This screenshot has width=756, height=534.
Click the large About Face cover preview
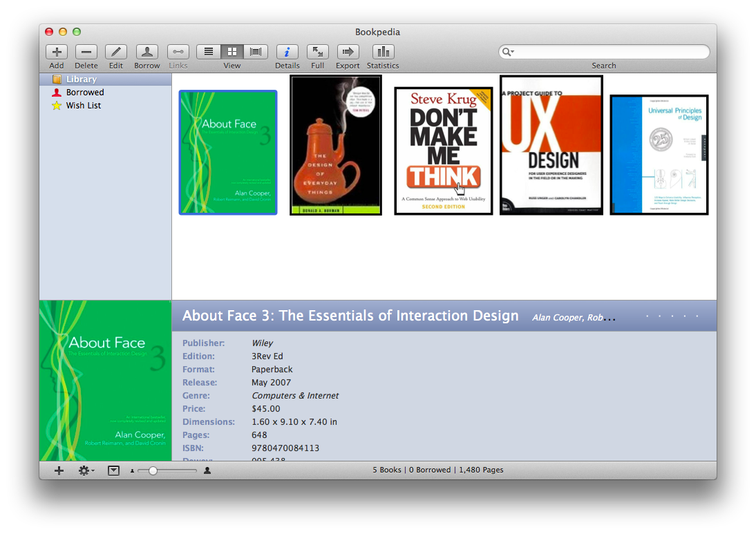click(106, 381)
